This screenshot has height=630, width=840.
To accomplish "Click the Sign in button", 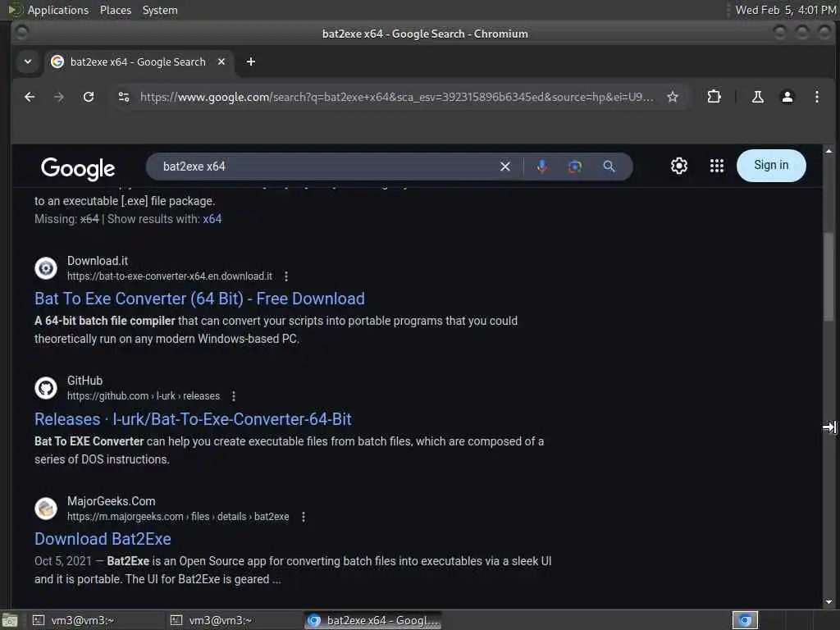I will (x=771, y=166).
